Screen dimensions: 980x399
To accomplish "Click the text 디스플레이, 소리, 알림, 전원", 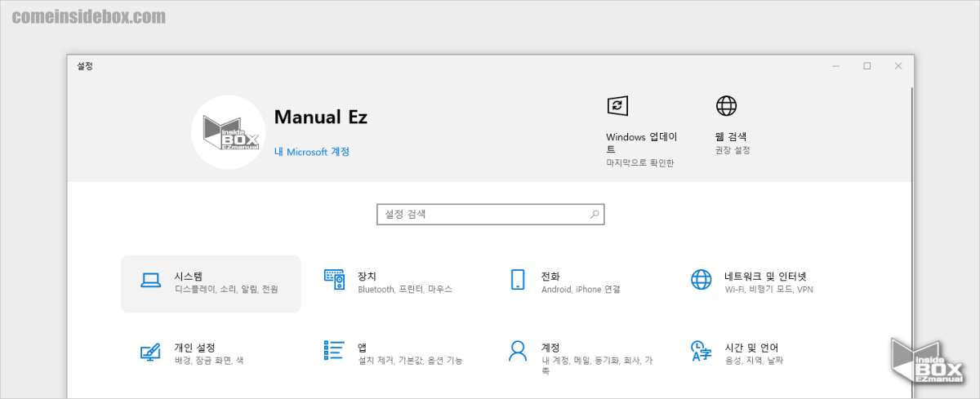I will 226,289.
